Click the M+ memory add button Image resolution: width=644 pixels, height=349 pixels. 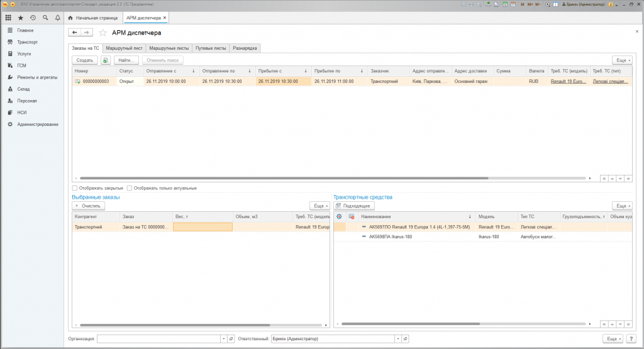(530, 4)
